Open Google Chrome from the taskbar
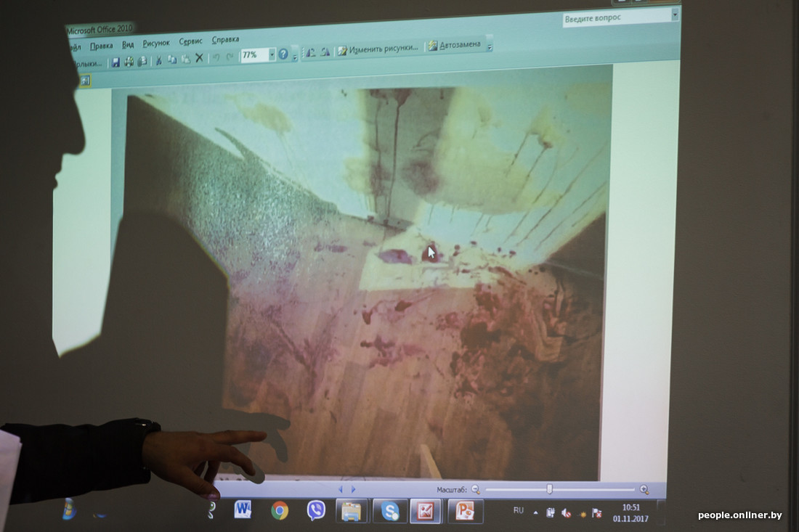 pos(279,510)
